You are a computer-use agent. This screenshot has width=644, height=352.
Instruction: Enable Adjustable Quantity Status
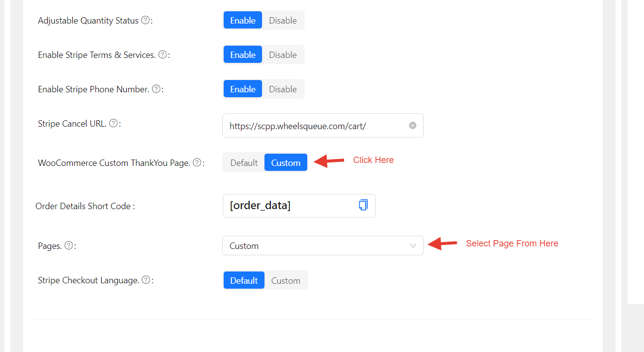click(x=243, y=21)
